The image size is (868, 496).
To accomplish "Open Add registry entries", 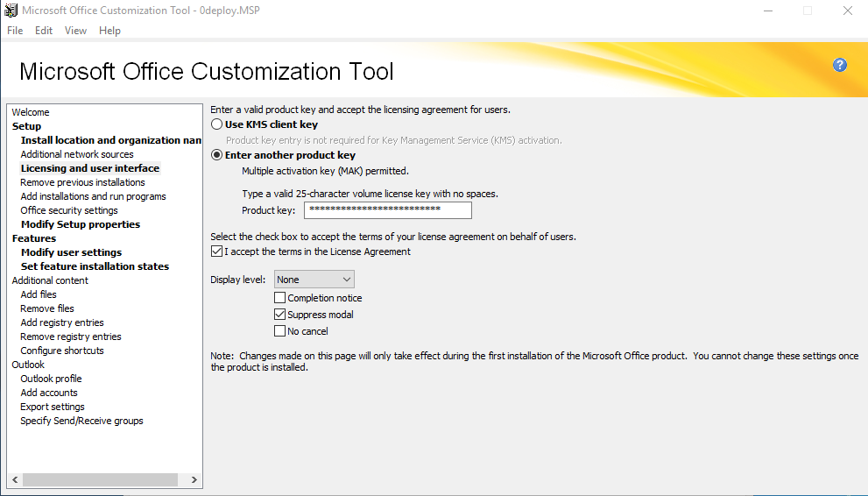I will 62,322.
